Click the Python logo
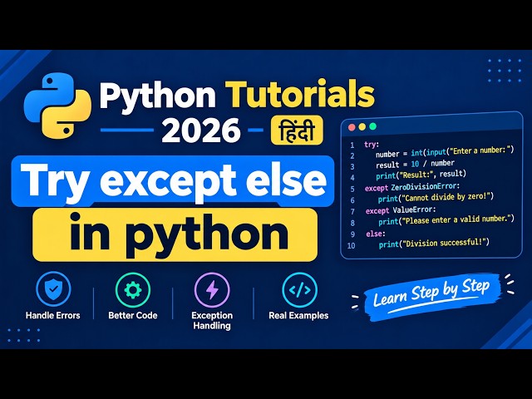This screenshot has width=532, height=399. coord(57,106)
